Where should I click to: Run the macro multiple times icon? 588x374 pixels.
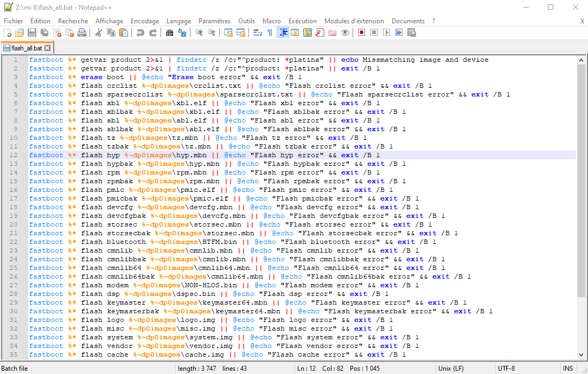point(399,33)
